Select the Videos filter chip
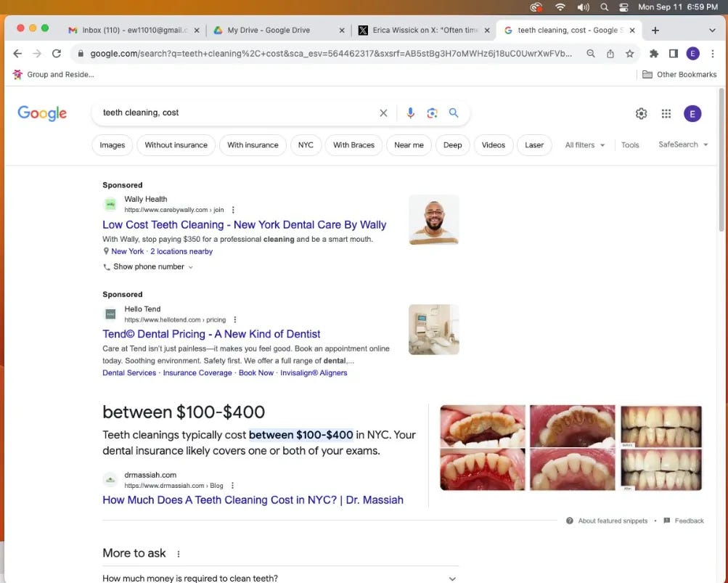 pos(493,145)
